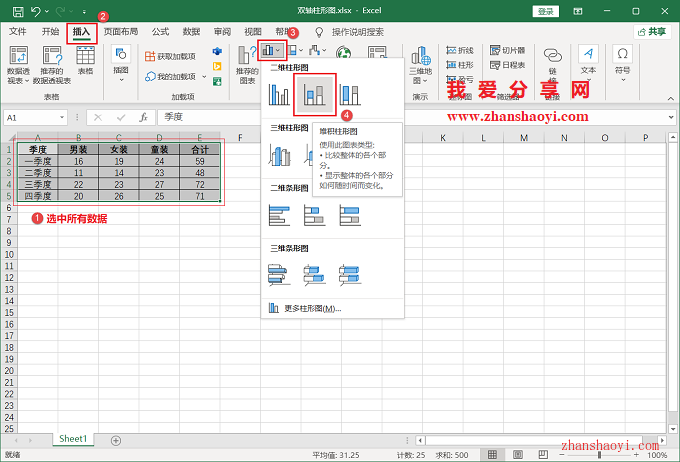Switch to the Page Layout tab

[121, 32]
